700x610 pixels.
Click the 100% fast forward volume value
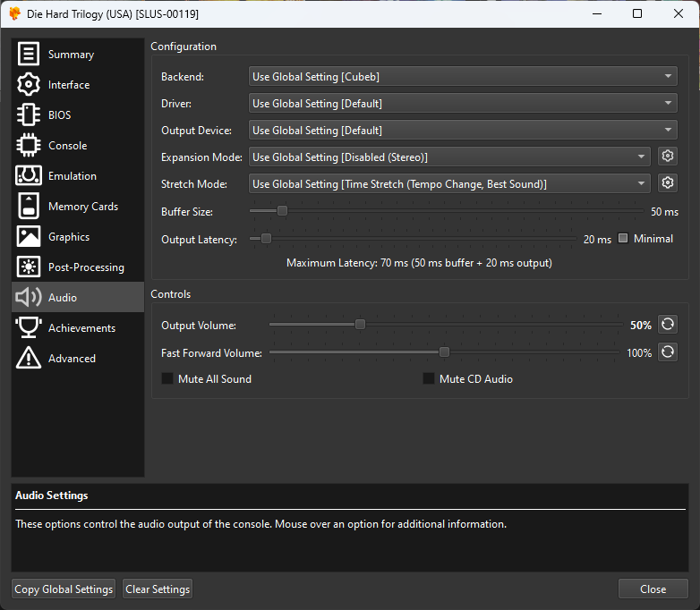click(x=639, y=353)
